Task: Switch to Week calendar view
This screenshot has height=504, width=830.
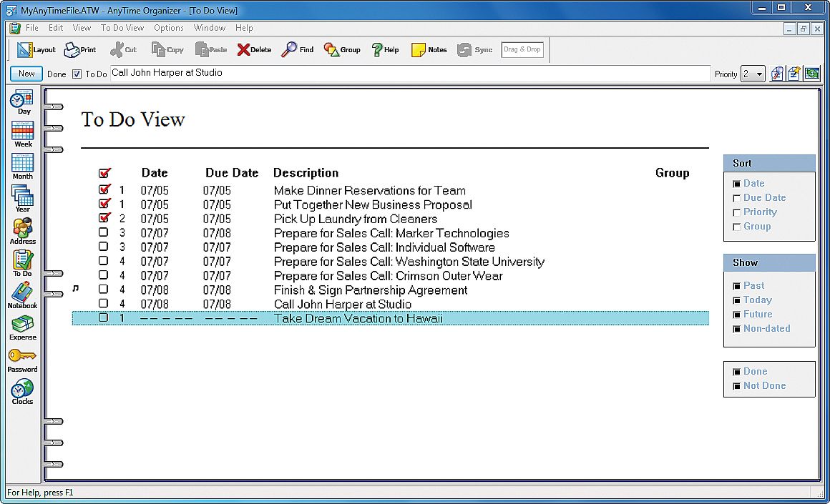Action: click(23, 133)
